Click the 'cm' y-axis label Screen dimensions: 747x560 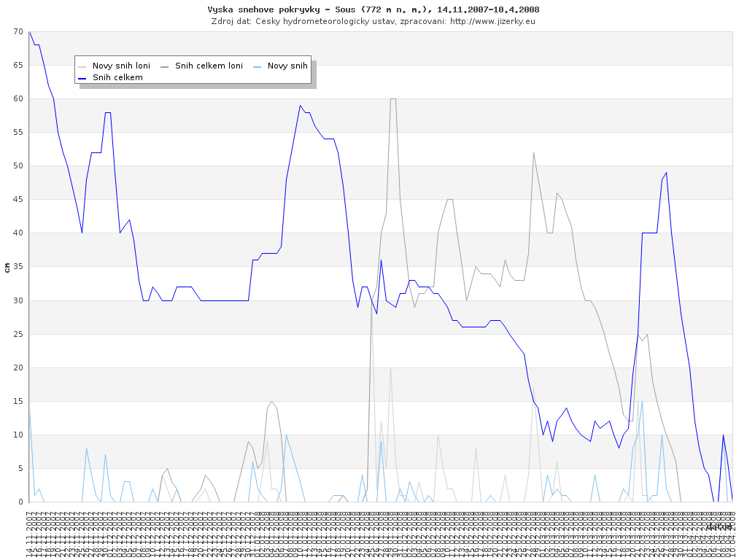7,267
